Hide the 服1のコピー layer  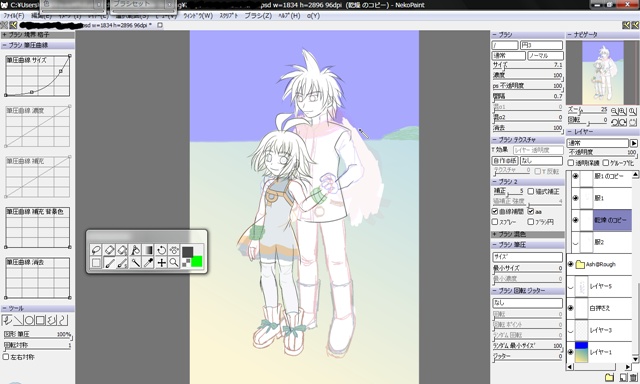click(x=576, y=176)
